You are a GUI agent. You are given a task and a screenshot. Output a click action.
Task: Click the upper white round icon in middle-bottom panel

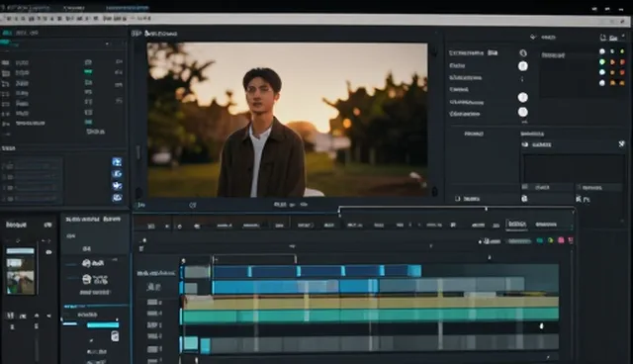point(86,263)
